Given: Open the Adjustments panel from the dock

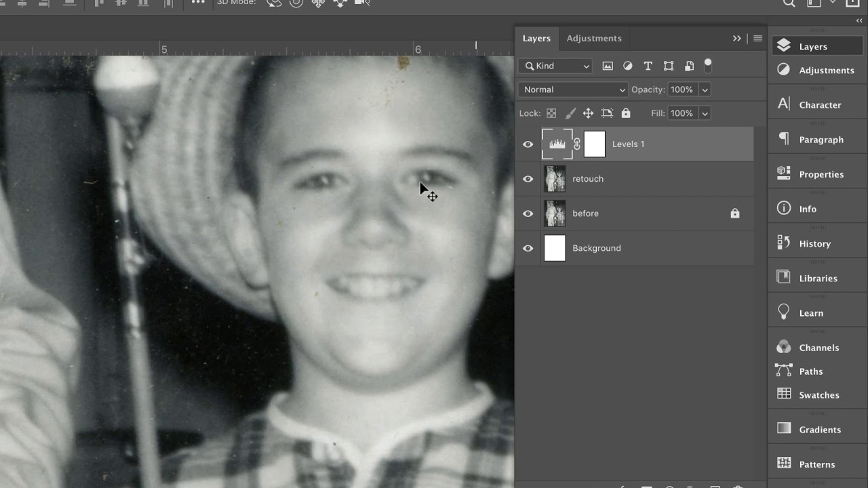Looking at the screenshot, I should click(817, 70).
